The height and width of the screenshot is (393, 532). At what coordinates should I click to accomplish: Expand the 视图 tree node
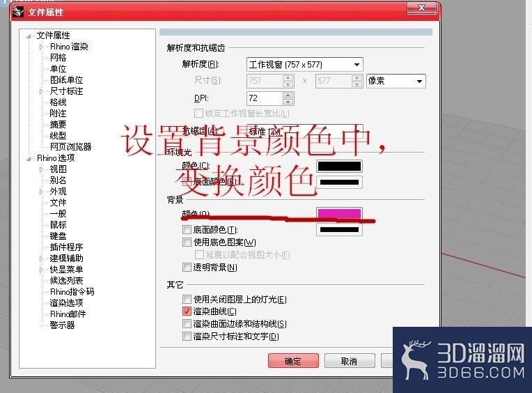41,169
